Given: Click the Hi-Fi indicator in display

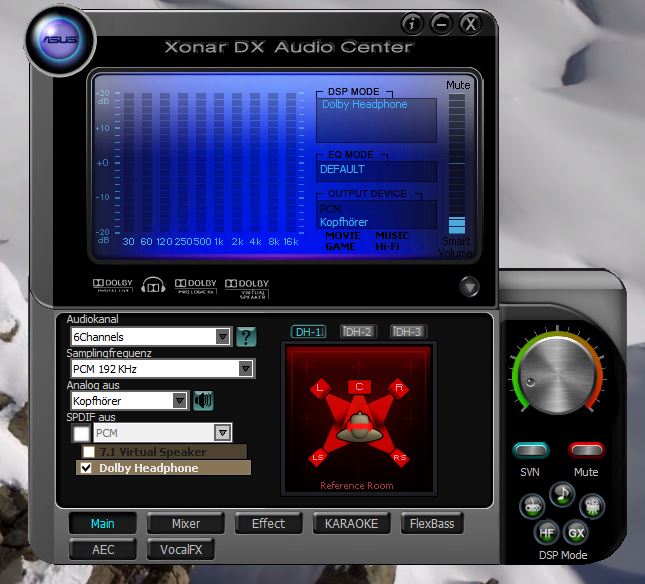Looking at the screenshot, I should [x=387, y=247].
